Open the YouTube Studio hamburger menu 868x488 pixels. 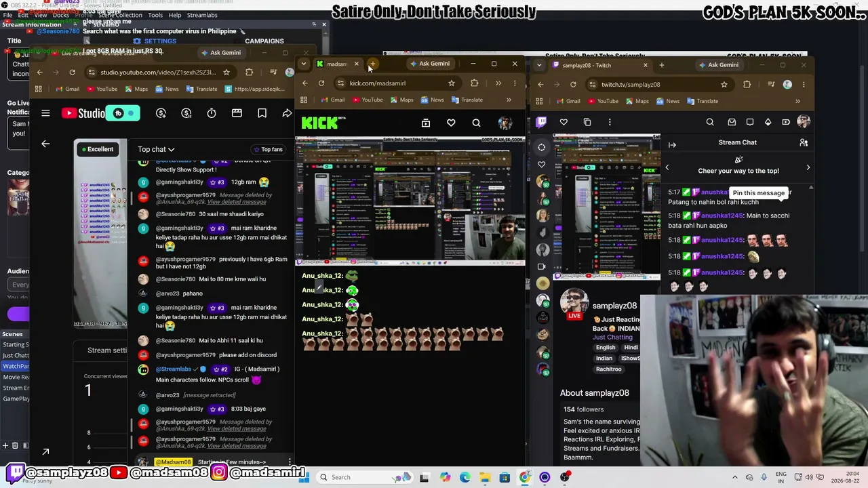(x=45, y=113)
